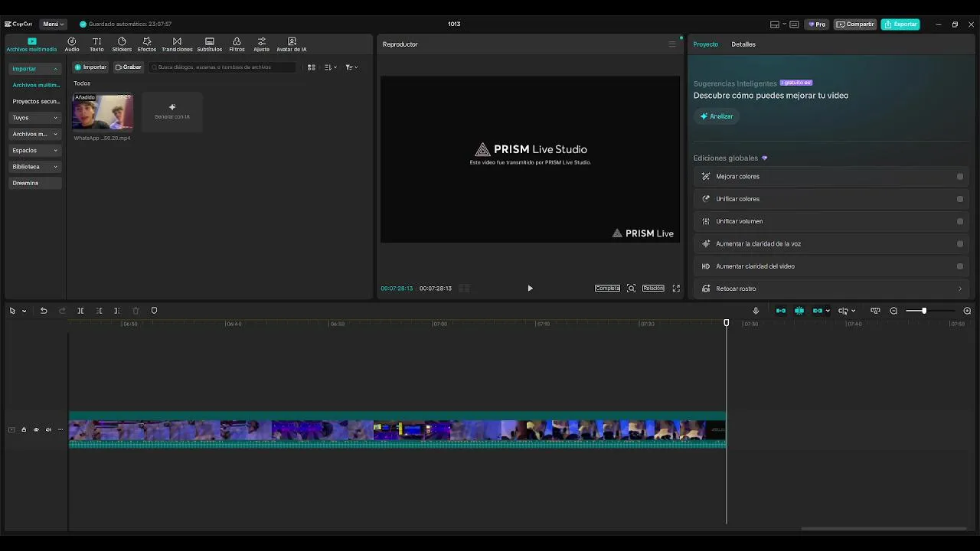Image resolution: width=980 pixels, height=551 pixels.
Task: Open the media filter dropdown
Action: (351, 67)
